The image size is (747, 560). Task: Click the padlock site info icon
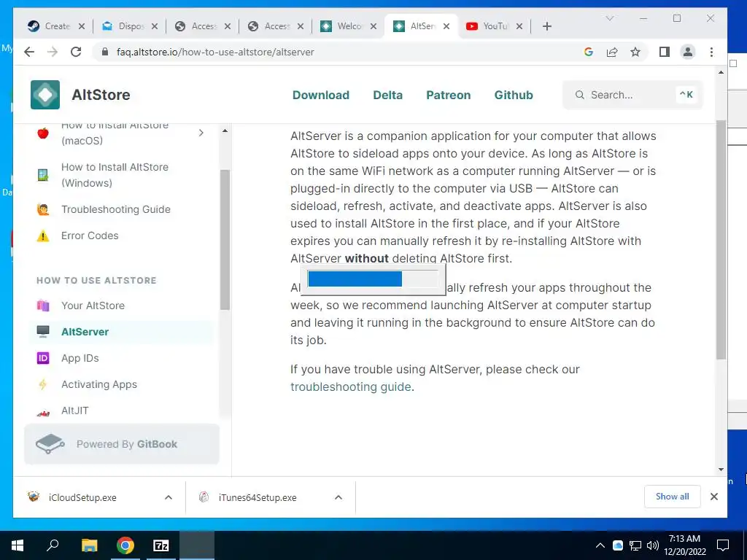click(x=105, y=52)
